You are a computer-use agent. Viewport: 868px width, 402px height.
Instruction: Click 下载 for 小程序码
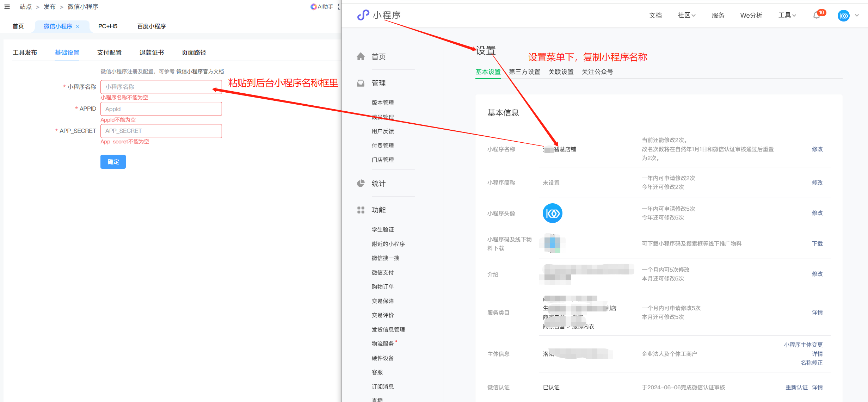click(x=817, y=243)
